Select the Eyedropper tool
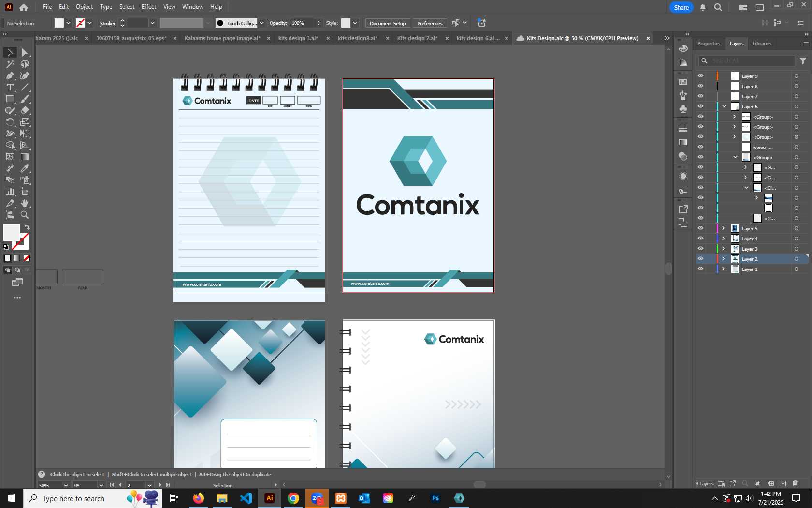The image size is (812, 508). point(25,168)
